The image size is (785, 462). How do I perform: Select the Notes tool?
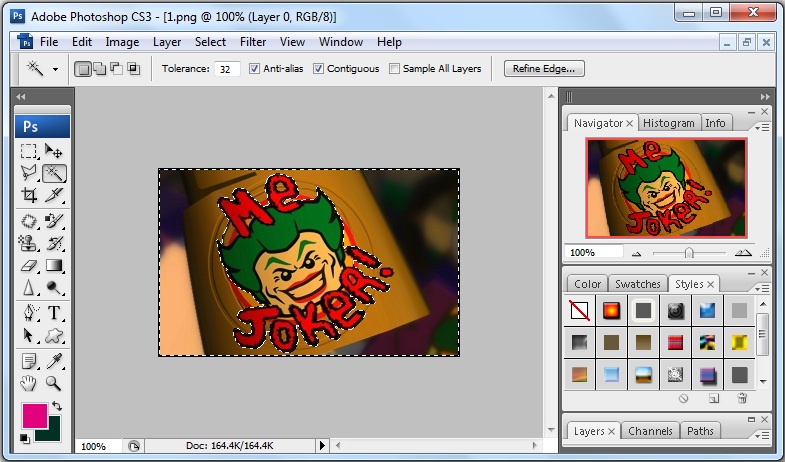coord(29,361)
